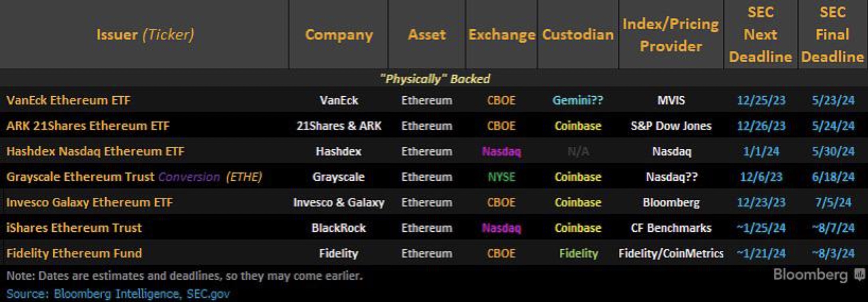Click ARK 21Shares Ethereum ETF name
The height and width of the screenshot is (302, 868).
pos(88,126)
